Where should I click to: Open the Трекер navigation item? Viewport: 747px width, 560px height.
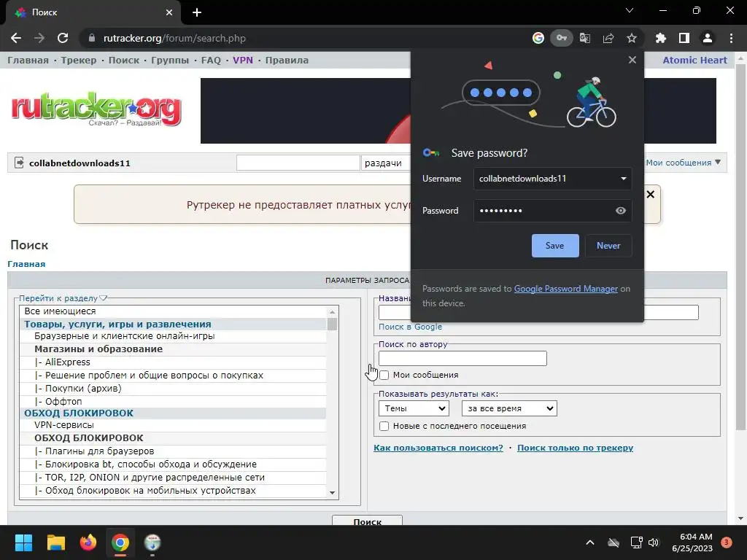point(79,60)
